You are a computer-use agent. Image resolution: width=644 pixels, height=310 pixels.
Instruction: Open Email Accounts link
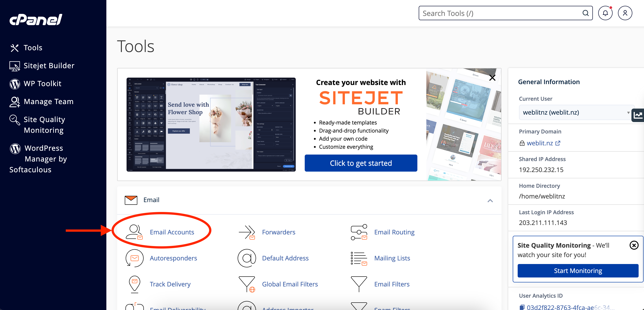coord(172,232)
